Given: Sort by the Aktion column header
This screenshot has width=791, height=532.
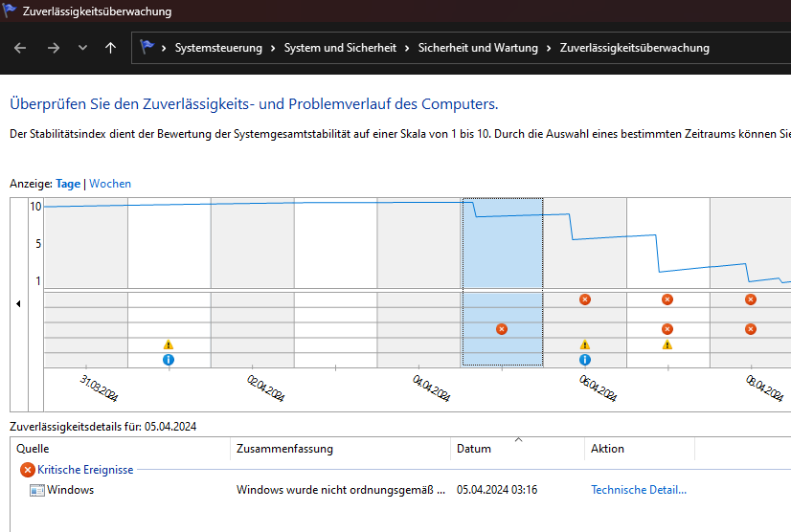Looking at the screenshot, I should pyautogui.click(x=640, y=449).
